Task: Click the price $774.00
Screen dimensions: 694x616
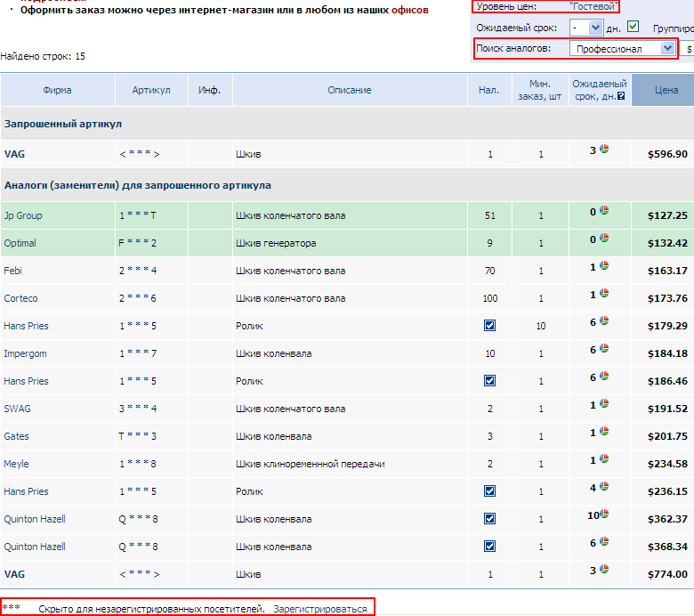Action: [667, 574]
